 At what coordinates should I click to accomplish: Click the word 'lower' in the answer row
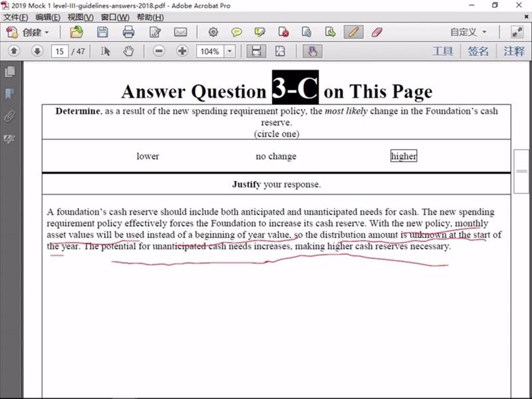[x=148, y=156]
